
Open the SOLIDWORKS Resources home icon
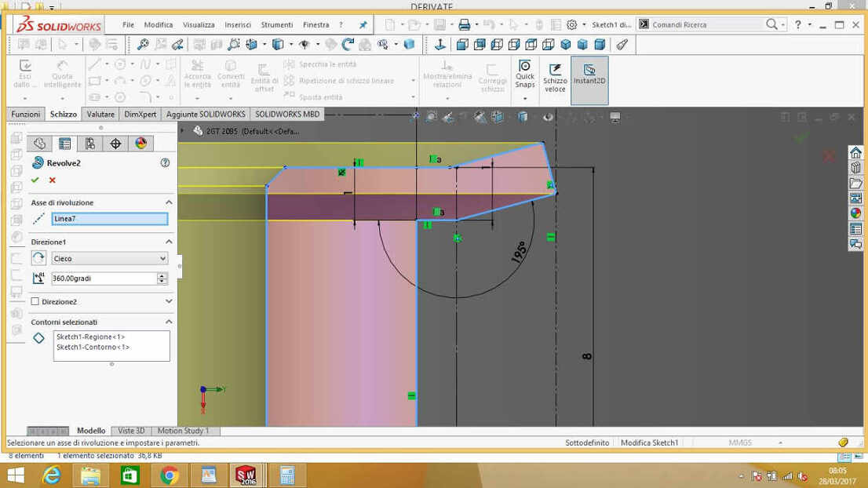855,153
